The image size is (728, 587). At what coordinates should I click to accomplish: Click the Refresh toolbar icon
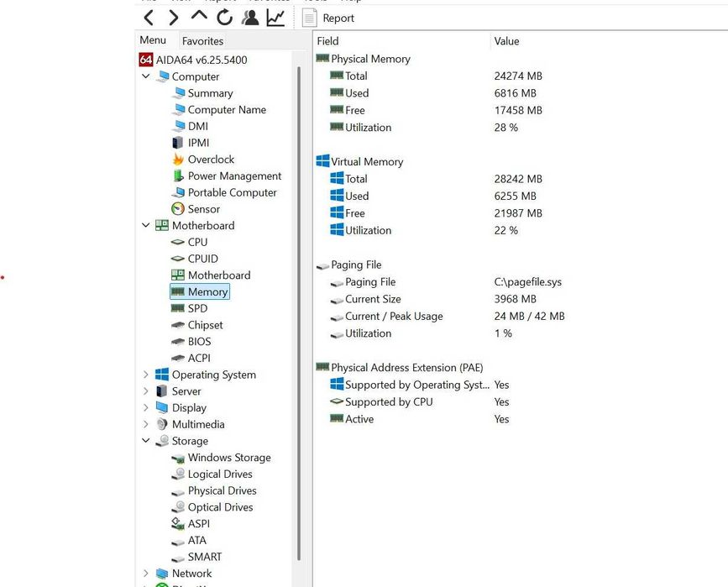(225, 18)
